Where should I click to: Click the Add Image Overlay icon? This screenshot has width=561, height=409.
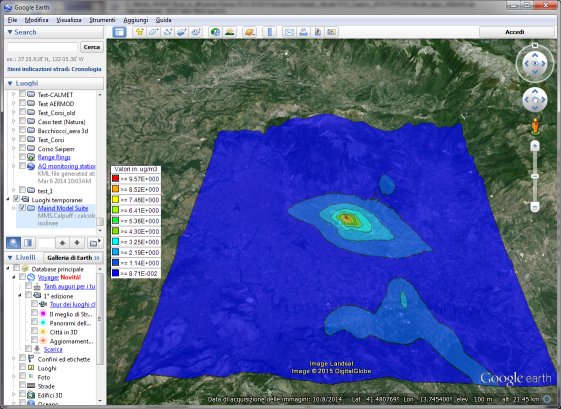pos(182,32)
